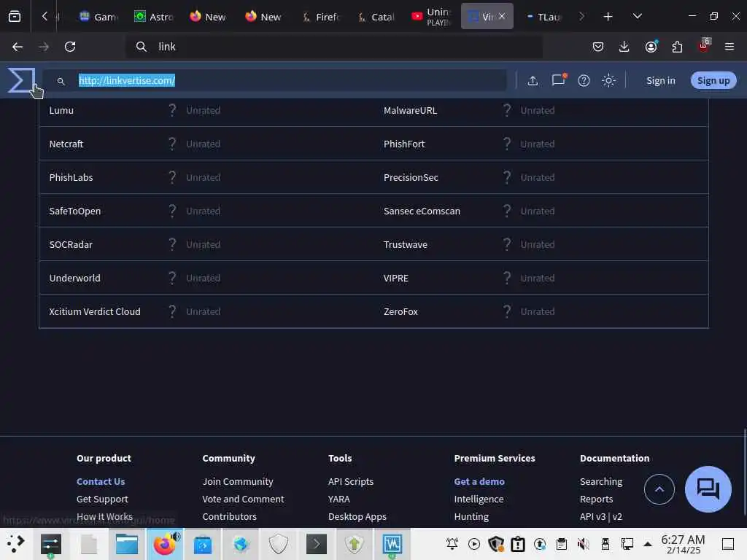
Task: Click the Xcitium Verdict Cloud vendor name
Action: click(95, 311)
